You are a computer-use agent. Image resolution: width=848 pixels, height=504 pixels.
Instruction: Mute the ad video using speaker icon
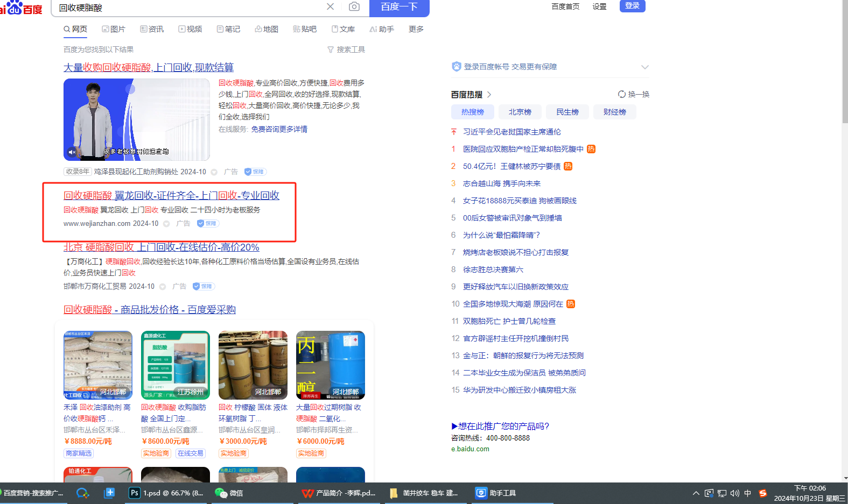click(72, 152)
